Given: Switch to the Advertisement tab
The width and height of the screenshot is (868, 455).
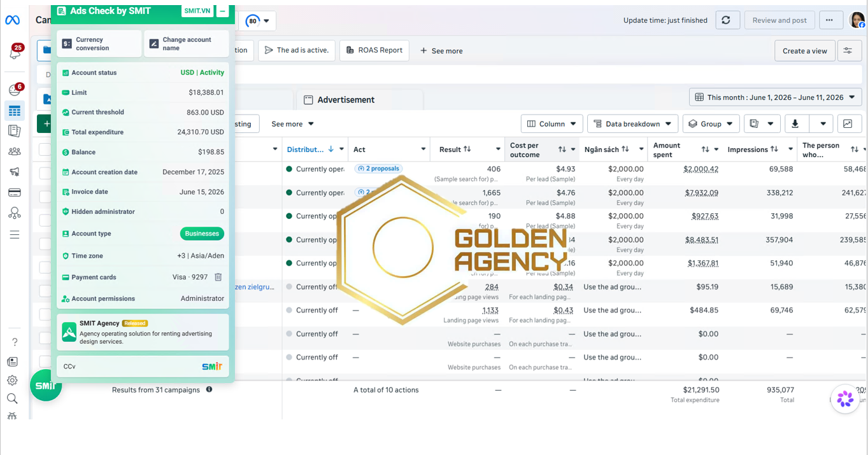Looking at the screenshot, I should [x=346, y=100].
